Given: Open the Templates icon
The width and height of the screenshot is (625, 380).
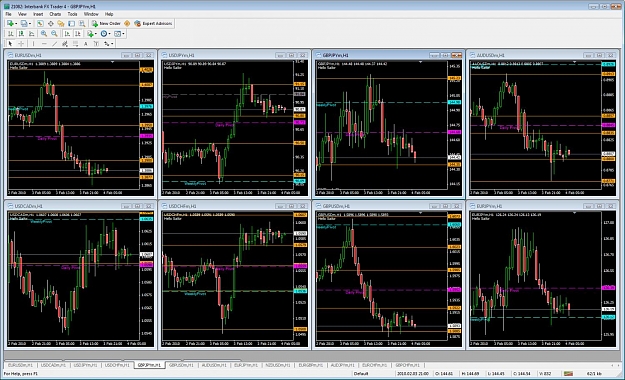Looking at the screenshot, I should point(117,33).
